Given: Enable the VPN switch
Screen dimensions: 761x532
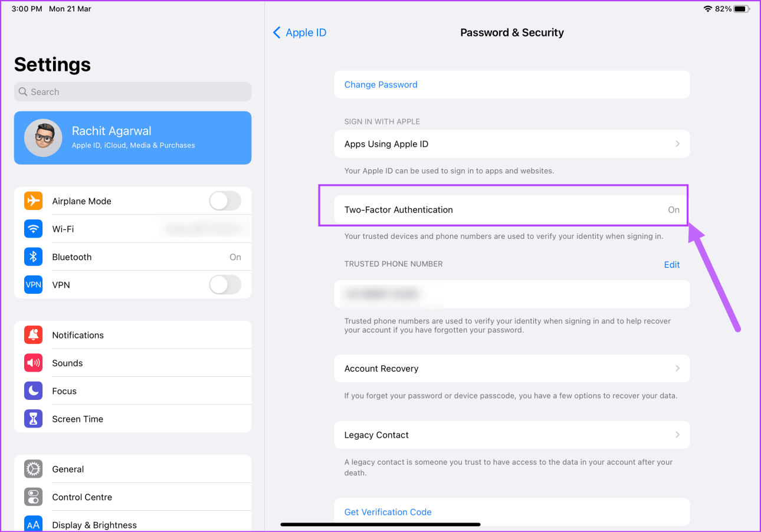Looking at the screenshot, I should coord(225,285).
